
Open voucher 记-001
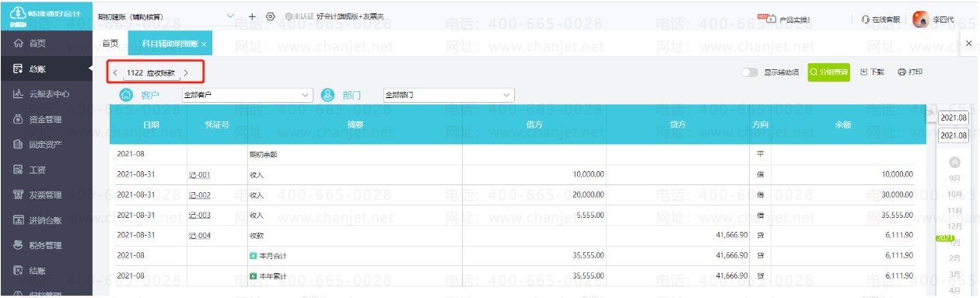click(x=200, y=174)
